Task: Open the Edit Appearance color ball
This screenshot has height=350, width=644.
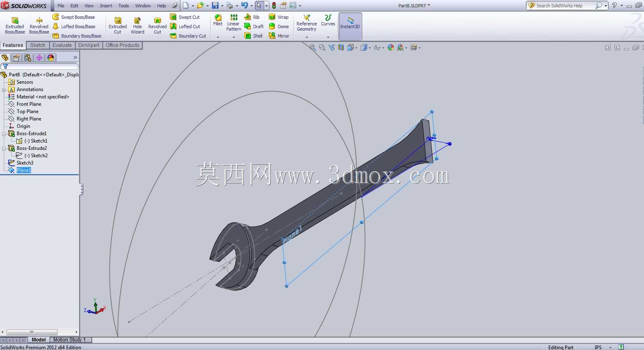Action: [x=391, y=48]
